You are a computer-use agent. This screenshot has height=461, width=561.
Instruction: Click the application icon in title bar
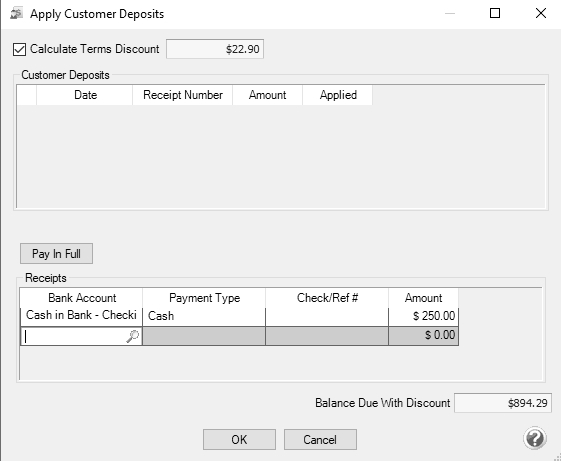(16, 14)
